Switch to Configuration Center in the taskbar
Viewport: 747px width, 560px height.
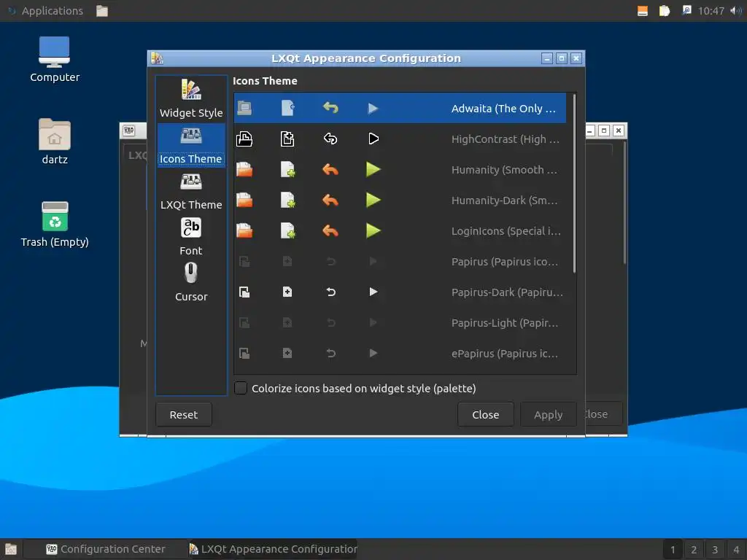pos(106,549)
